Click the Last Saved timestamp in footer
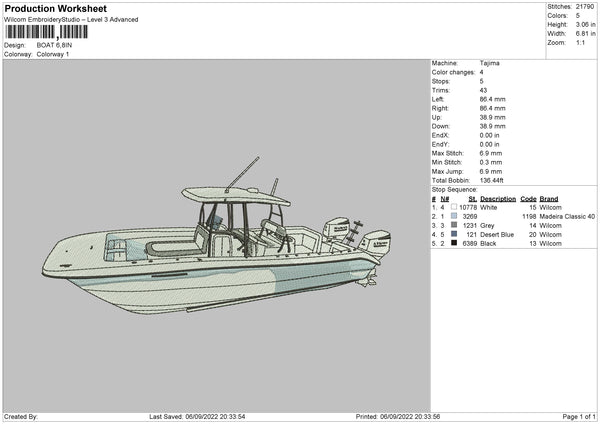This screenshot has width=600, height=424. pyautogui.click(x=196, y=416)
